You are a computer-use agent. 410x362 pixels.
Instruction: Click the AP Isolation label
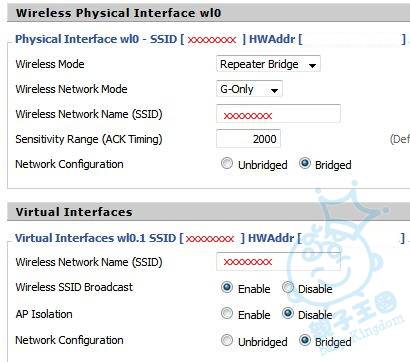(44, 314)
